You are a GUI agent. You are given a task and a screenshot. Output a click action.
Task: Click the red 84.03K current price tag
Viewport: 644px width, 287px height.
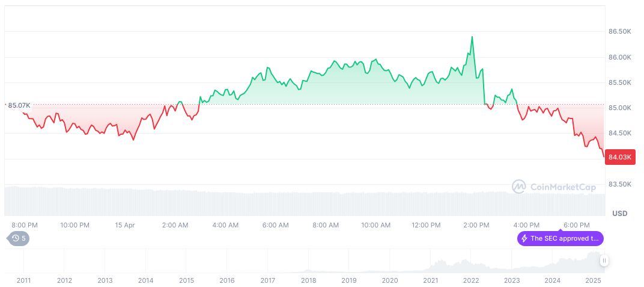pyautogui.click(x=619, y=157)
